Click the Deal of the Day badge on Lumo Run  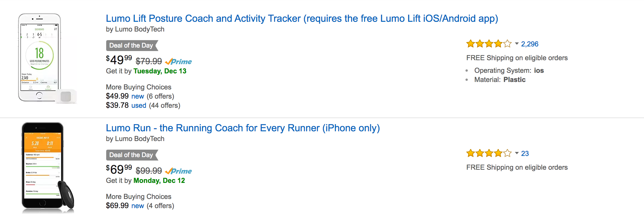point(131,155)
